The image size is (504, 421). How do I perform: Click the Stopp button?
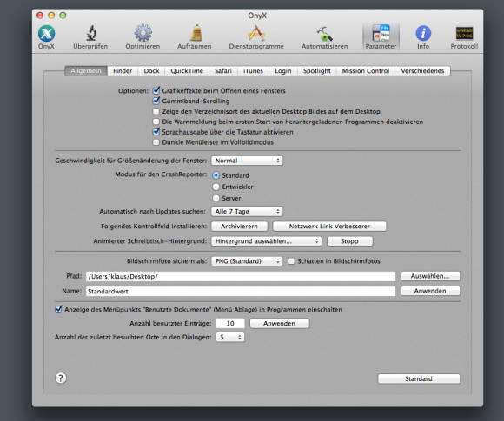(x=349, y=241)
